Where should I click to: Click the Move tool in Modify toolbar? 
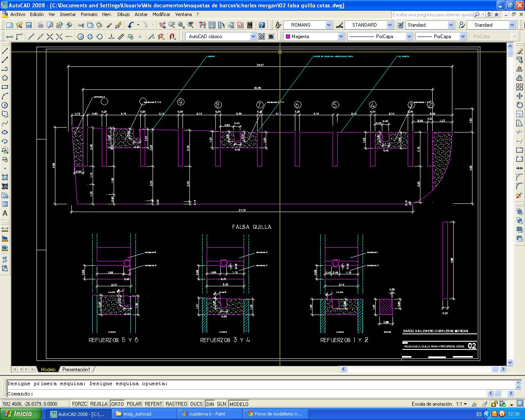pos(520,96)
